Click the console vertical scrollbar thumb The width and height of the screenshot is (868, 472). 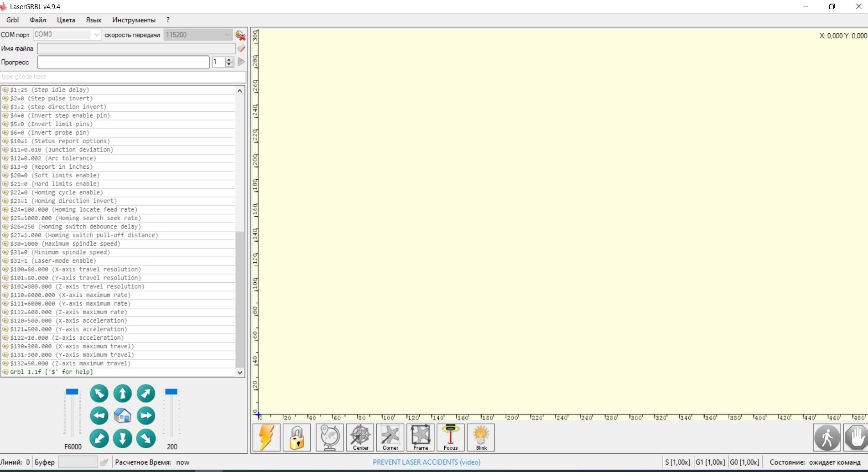point(239,300)
